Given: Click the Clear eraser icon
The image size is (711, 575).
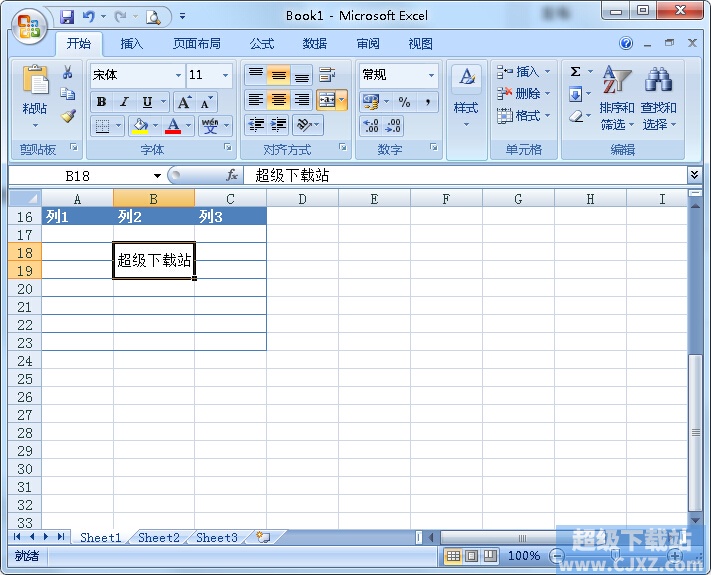Looking at the screenshot, I should (575, 117).
